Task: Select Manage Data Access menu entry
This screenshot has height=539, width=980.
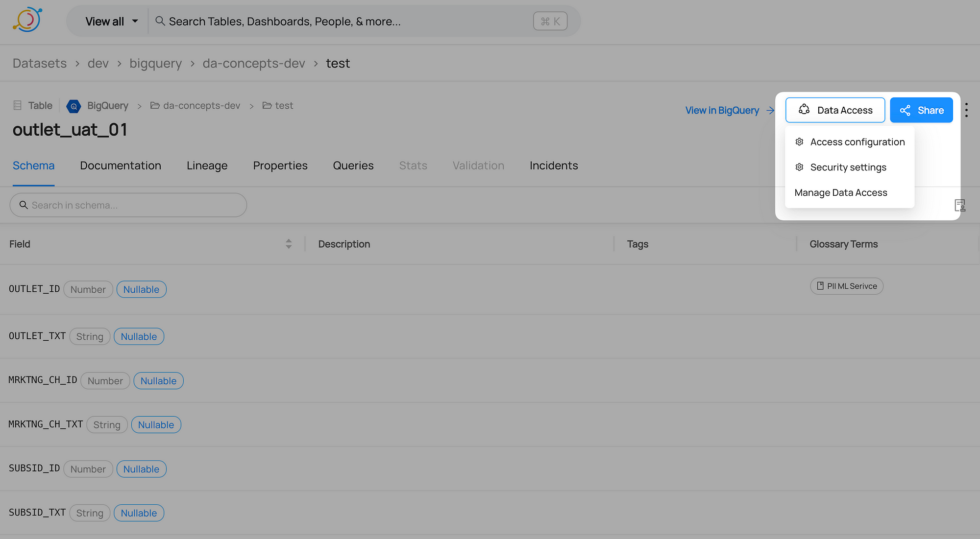Action: pos(850,193)
